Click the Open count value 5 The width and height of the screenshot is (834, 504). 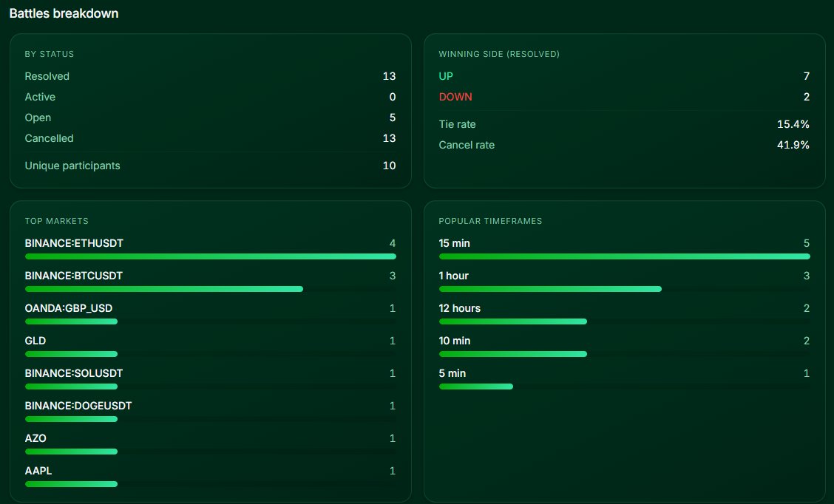[393, 118]
